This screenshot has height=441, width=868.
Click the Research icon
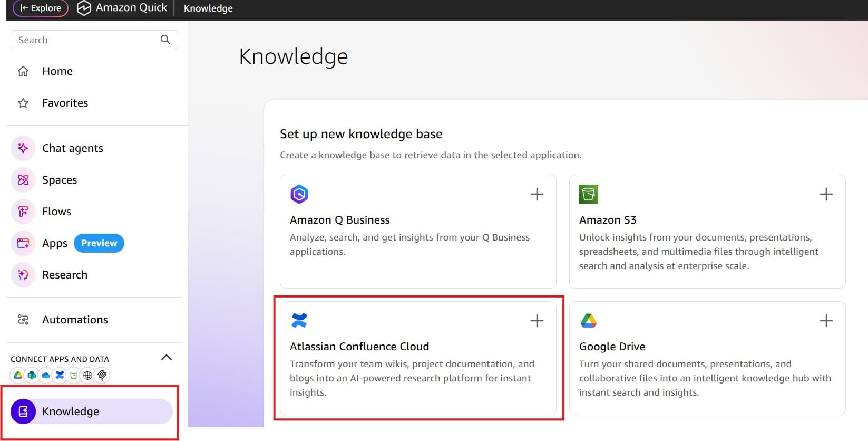tap(23, 275)
